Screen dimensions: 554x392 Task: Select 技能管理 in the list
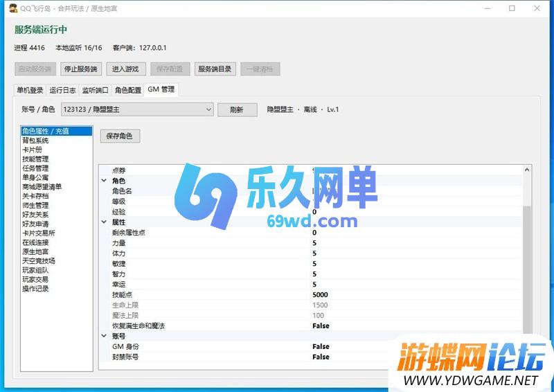[x=57, y=159]
